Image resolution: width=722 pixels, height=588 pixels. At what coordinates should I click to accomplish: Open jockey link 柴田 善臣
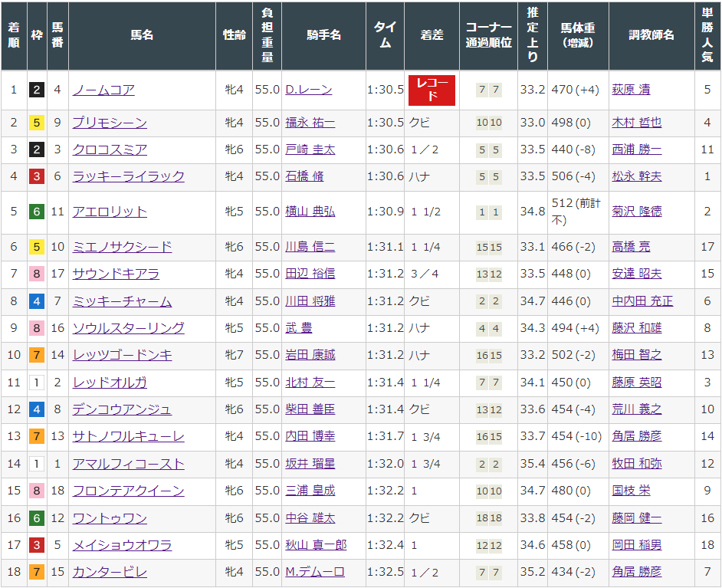(x=310, y=409)
